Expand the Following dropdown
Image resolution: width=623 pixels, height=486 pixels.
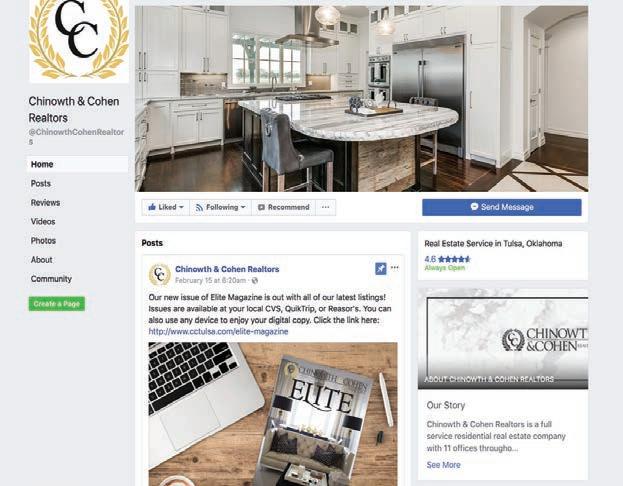(221, 207)
